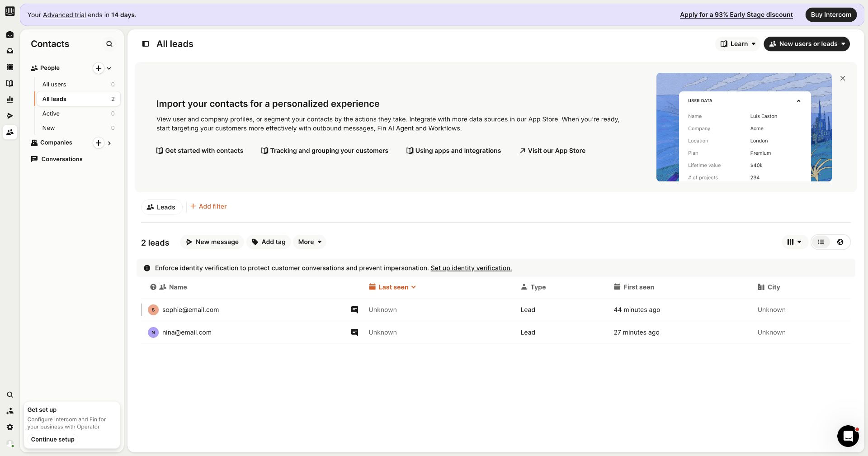Open the paper-plane Outbound icon in left rail

(x=9, y=116)
